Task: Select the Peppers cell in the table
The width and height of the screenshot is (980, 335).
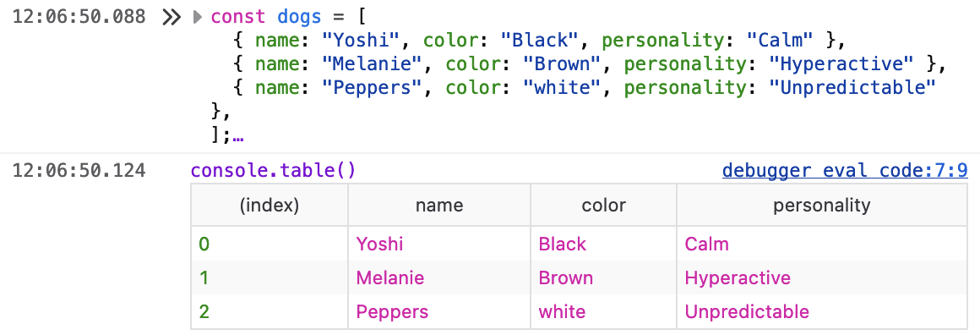Action: (439, 311)
